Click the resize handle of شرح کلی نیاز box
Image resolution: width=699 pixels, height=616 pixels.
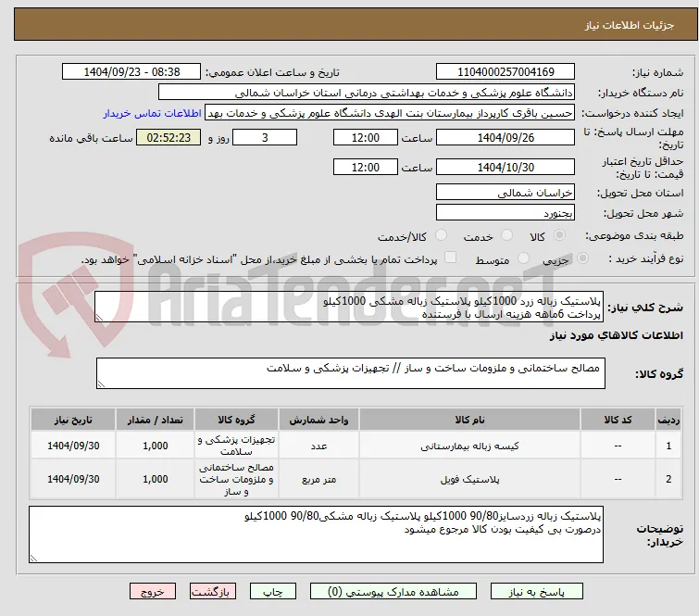tap(99, 318)
